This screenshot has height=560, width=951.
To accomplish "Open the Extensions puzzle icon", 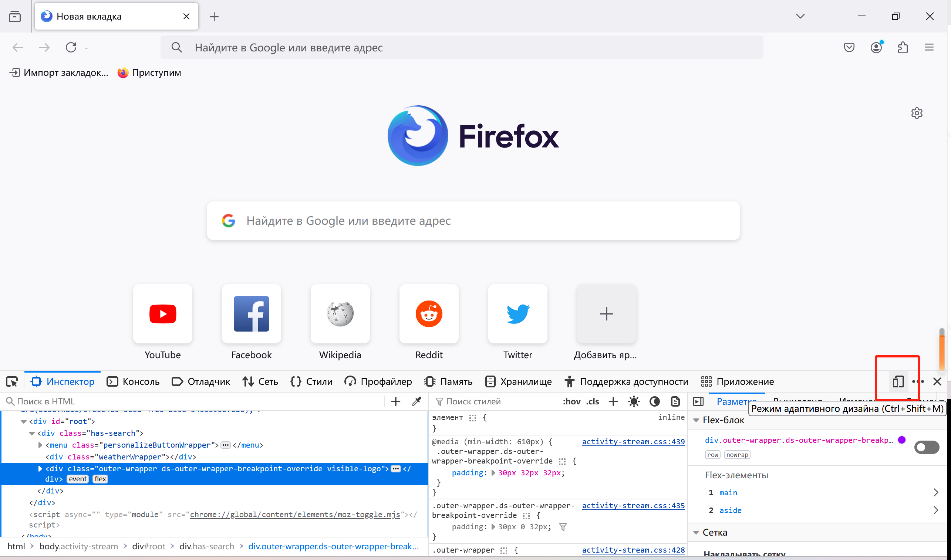I will (x=903, y=47).
